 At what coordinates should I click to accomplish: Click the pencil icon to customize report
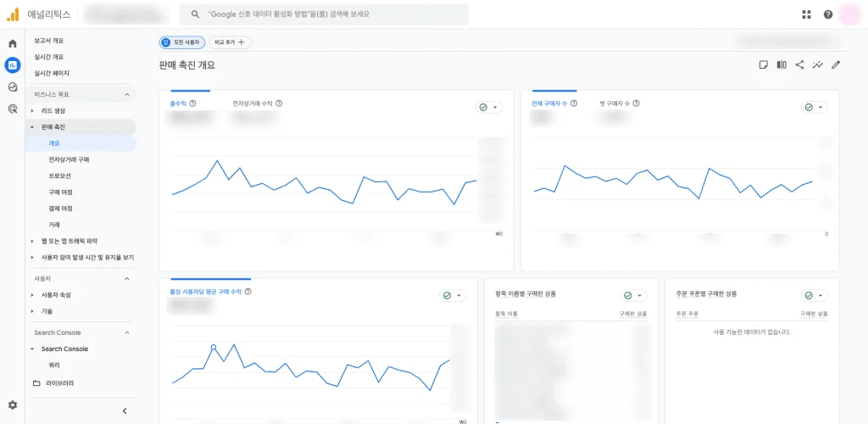tap(836, 64)
